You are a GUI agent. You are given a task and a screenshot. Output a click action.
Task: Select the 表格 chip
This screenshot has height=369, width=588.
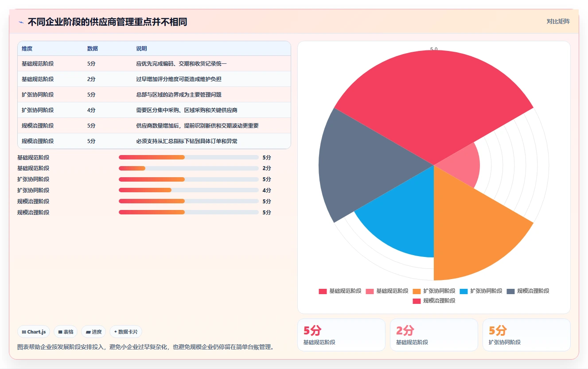pyautogui.click(x=66, y=332)
